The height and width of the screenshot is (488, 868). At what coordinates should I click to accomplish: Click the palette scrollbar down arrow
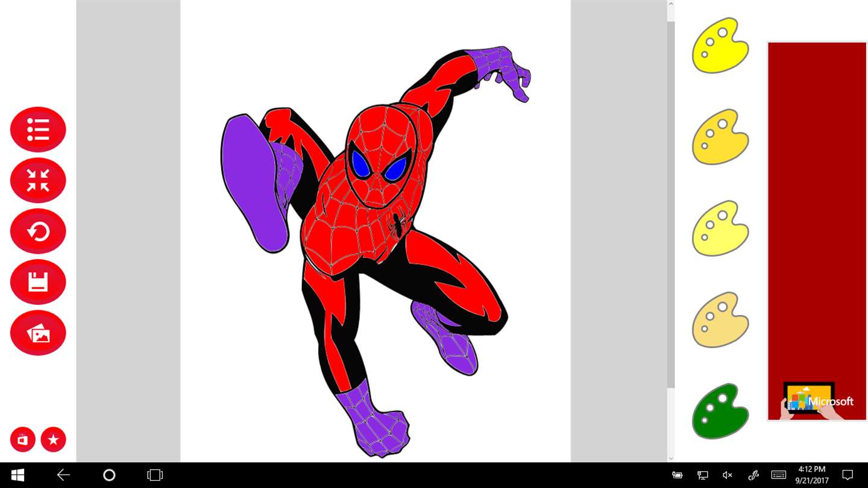pos(671,457)
